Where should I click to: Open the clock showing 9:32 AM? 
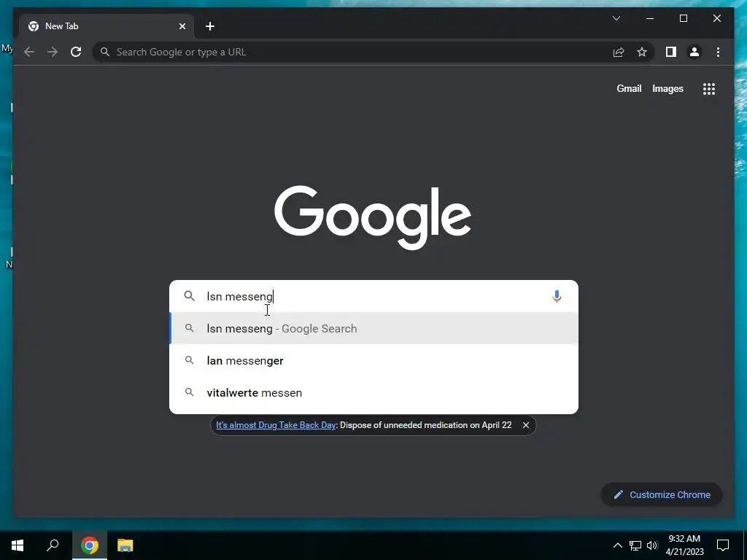684,545
